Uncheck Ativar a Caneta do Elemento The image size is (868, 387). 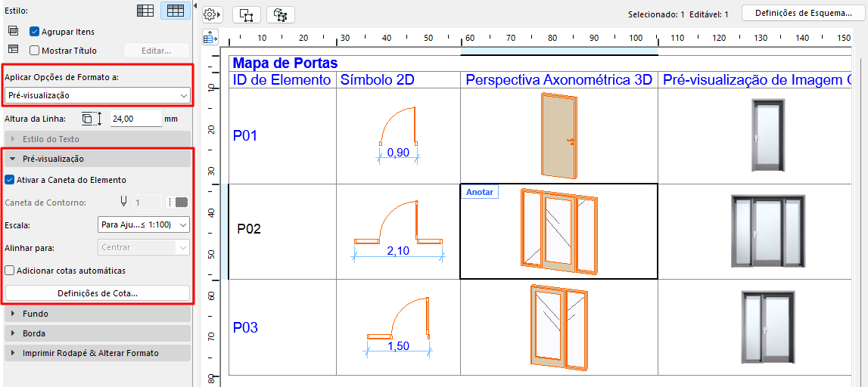(x=9, y=180)
